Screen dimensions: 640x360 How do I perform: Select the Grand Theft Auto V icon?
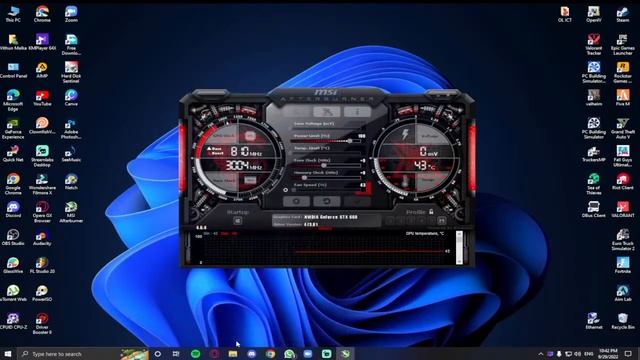click(622, 128)
